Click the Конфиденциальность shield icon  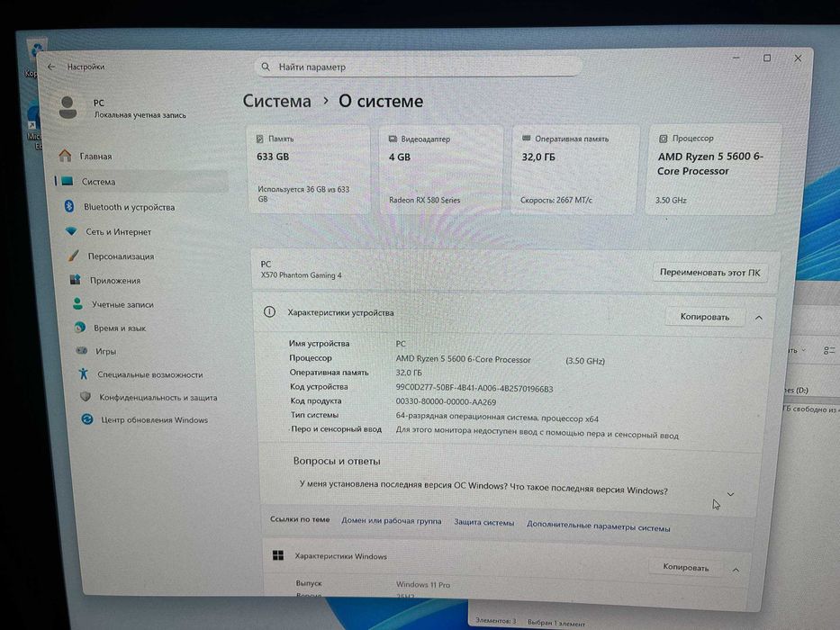[x=86, y=396]
